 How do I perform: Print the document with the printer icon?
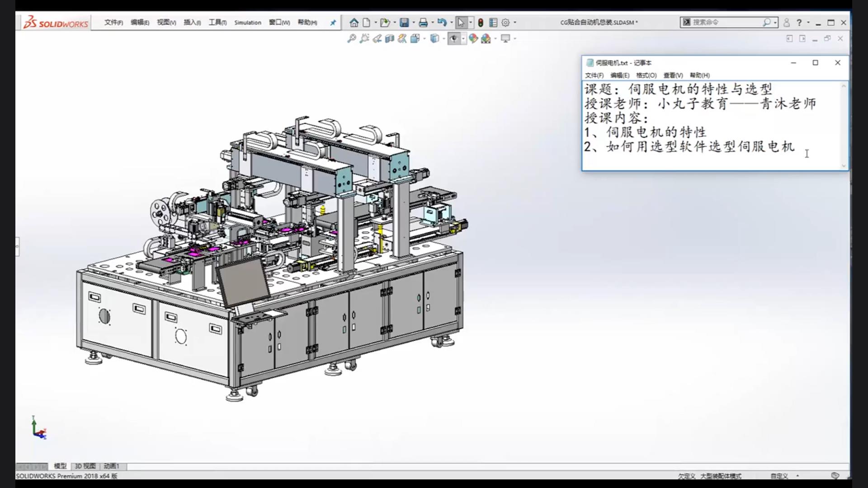[x=423, y=23]
